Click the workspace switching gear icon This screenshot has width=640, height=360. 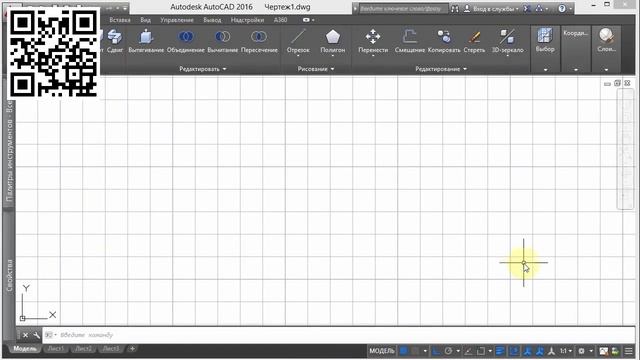pyautogui.click(x=582, y=351)
